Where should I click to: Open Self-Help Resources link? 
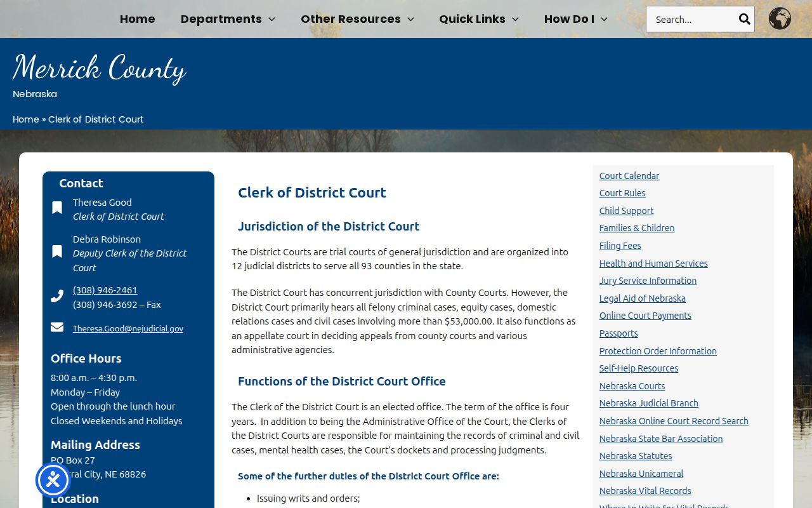tap(639, 368)
